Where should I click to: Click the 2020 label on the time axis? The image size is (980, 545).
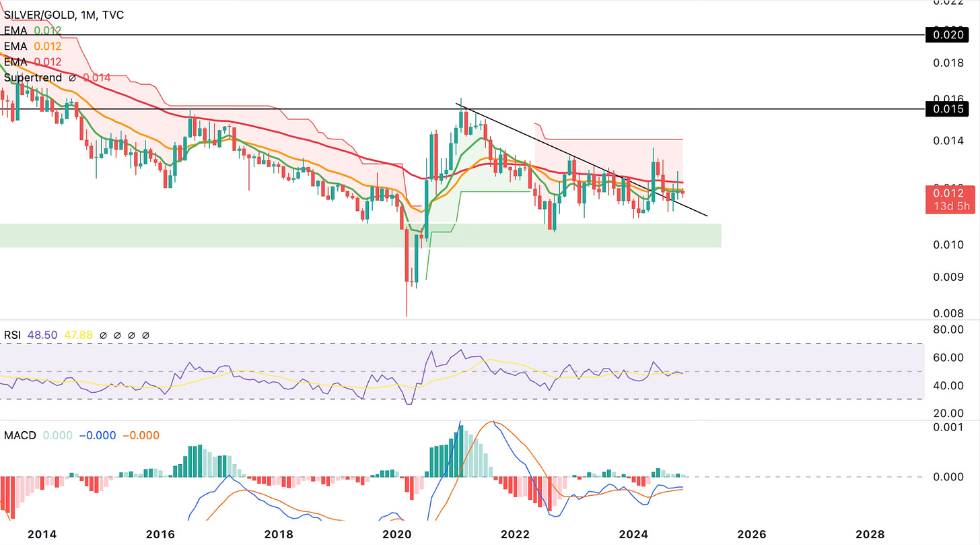[x=397, y=534]
